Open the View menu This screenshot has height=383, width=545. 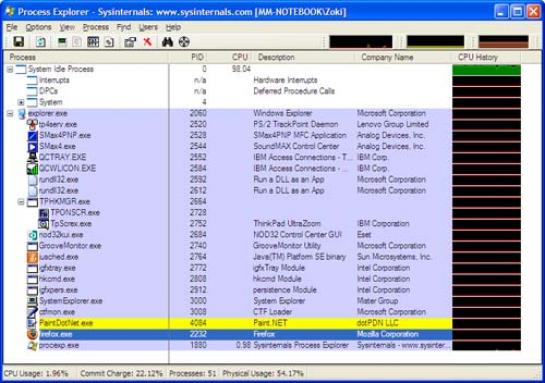(67, 27)
